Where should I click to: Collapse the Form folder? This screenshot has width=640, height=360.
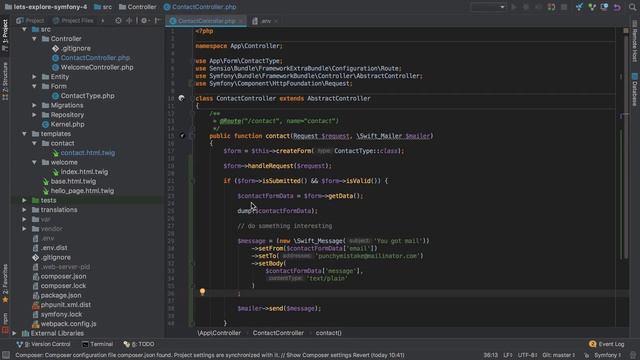click(x=34, y=86)
